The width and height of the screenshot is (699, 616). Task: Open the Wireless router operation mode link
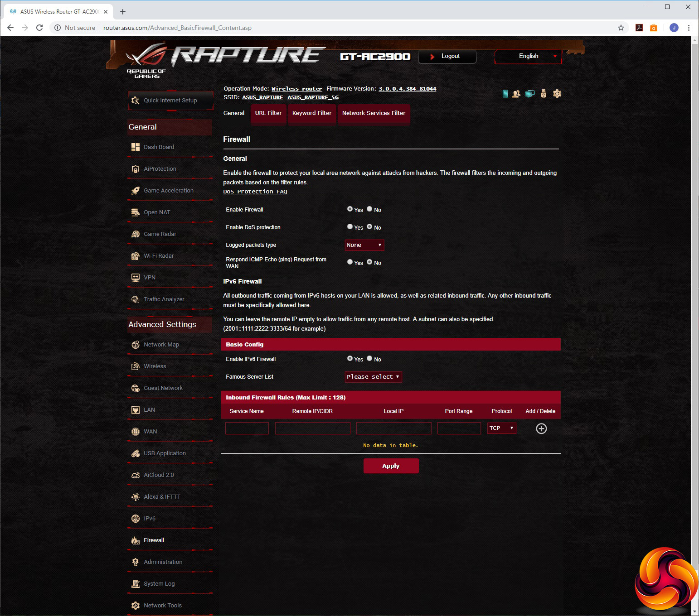click(x=297, y=89)
